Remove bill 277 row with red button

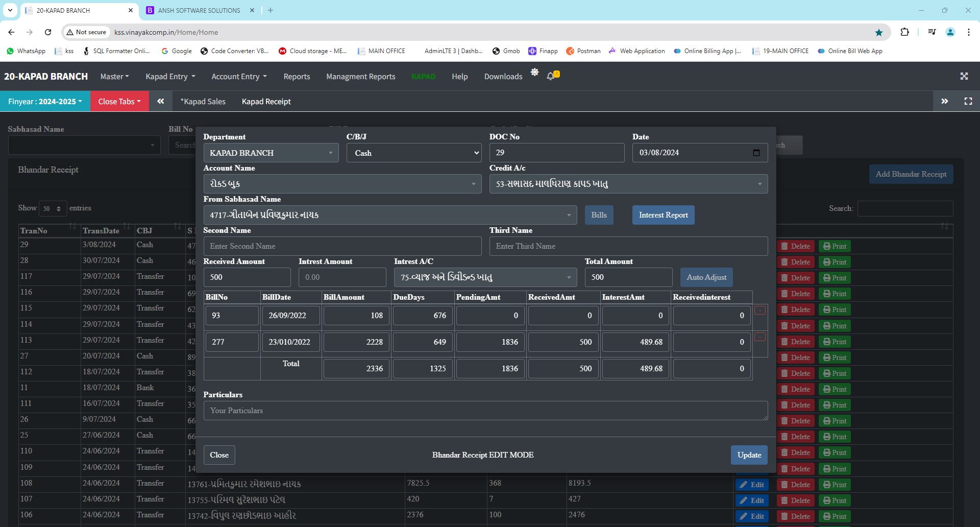pos(759,337)
